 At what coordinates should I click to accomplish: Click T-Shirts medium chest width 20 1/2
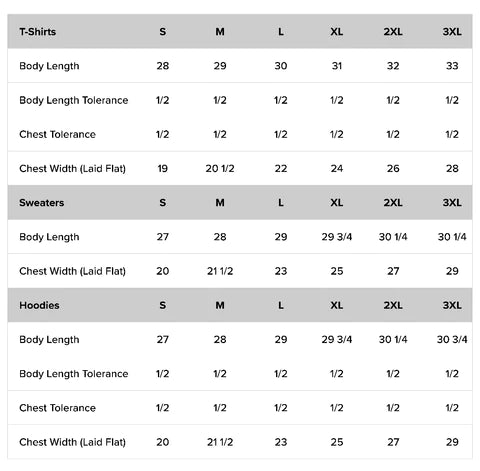click(220, 169)
